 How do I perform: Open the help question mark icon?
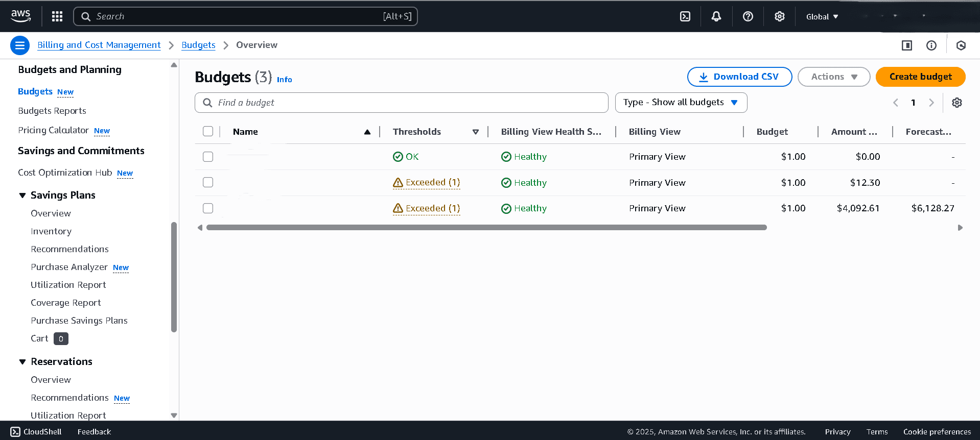[x=748, y=16]
